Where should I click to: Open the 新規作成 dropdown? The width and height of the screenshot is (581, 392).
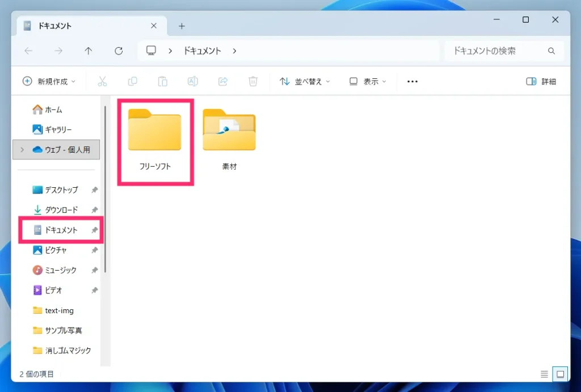tap(49, 82)
